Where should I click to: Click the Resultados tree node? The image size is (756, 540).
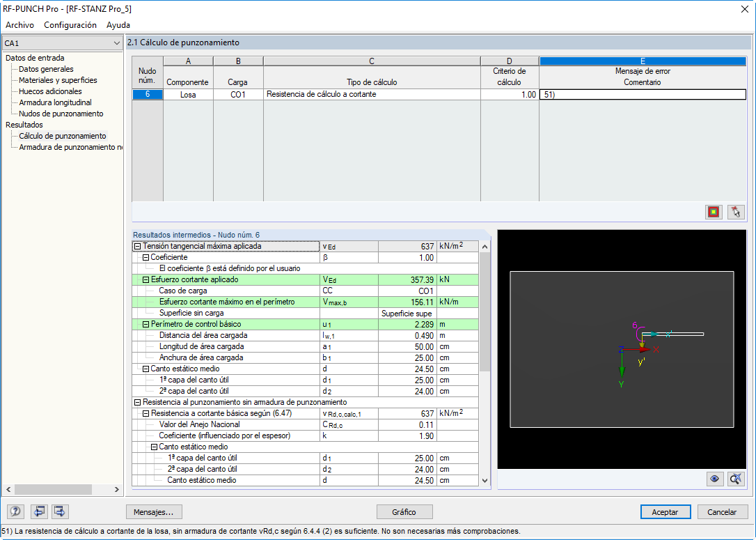point(24,125)
